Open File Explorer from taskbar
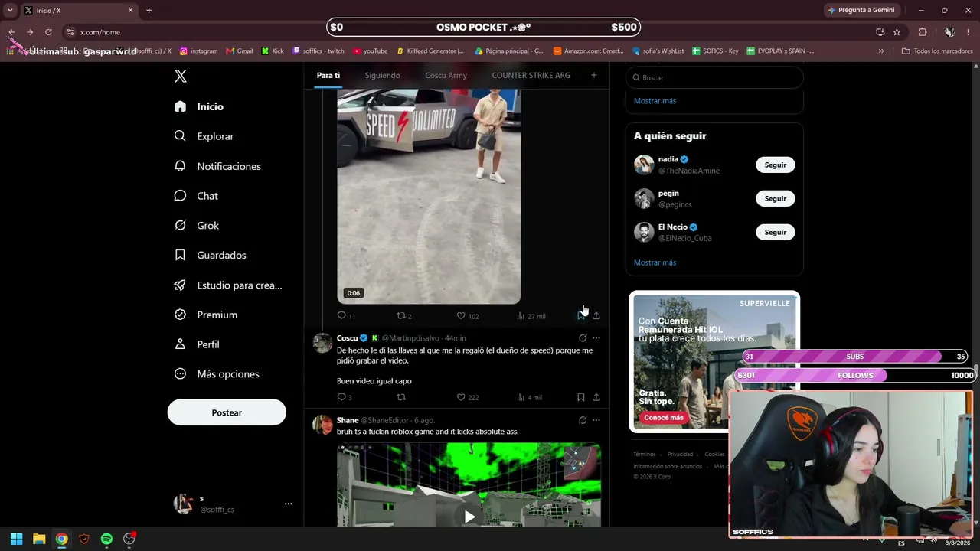980x551 pixels. [39, 539]
